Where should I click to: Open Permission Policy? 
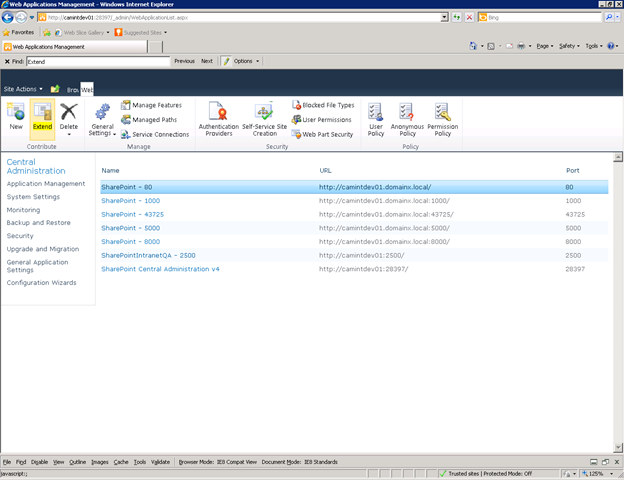pyautogui.click(x=443, y=119)
